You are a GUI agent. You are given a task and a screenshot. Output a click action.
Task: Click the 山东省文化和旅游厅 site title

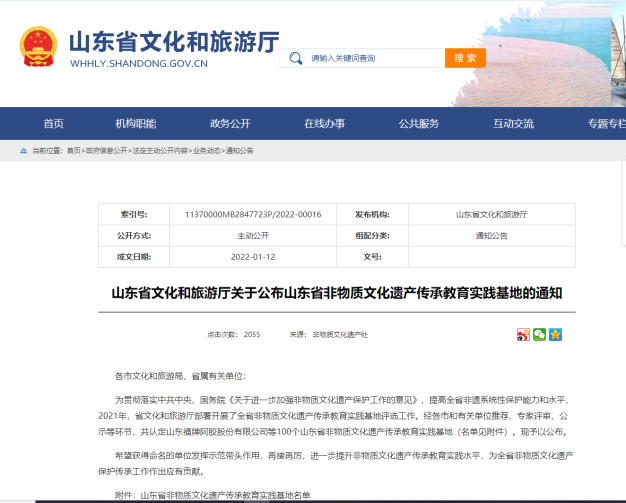point(174,42)
